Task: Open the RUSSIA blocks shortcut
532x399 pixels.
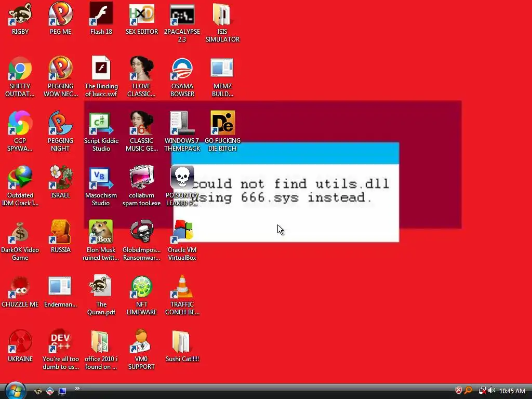Action: click(x=60, y=232)
